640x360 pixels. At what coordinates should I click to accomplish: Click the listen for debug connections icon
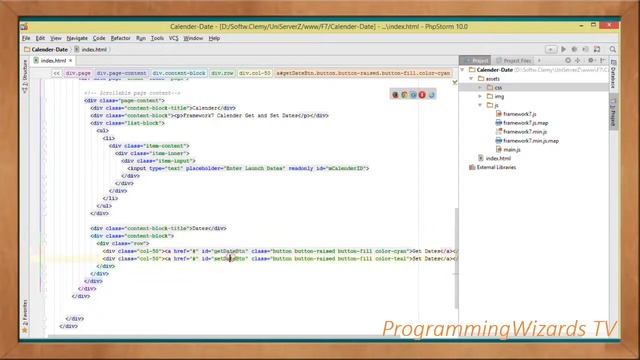(585, 49)
